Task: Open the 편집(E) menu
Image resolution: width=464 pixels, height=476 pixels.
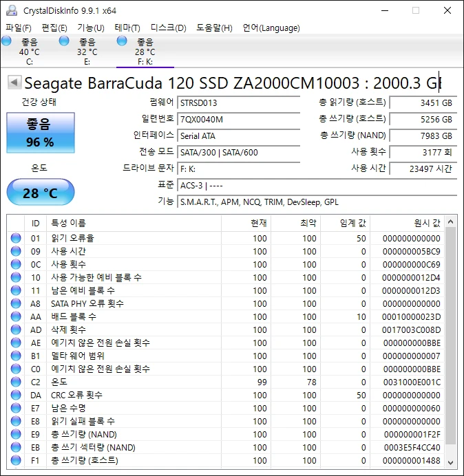Action: 54,28
